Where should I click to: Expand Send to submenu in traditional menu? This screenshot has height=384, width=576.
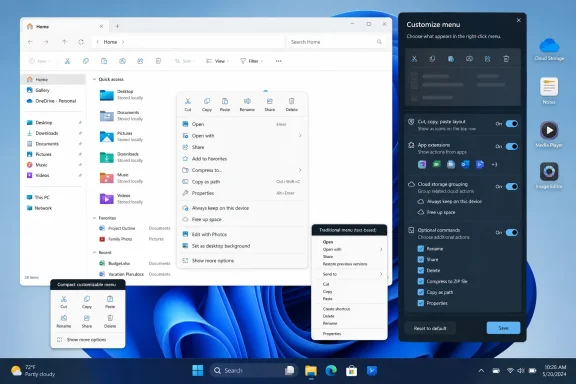coord(381,274)
